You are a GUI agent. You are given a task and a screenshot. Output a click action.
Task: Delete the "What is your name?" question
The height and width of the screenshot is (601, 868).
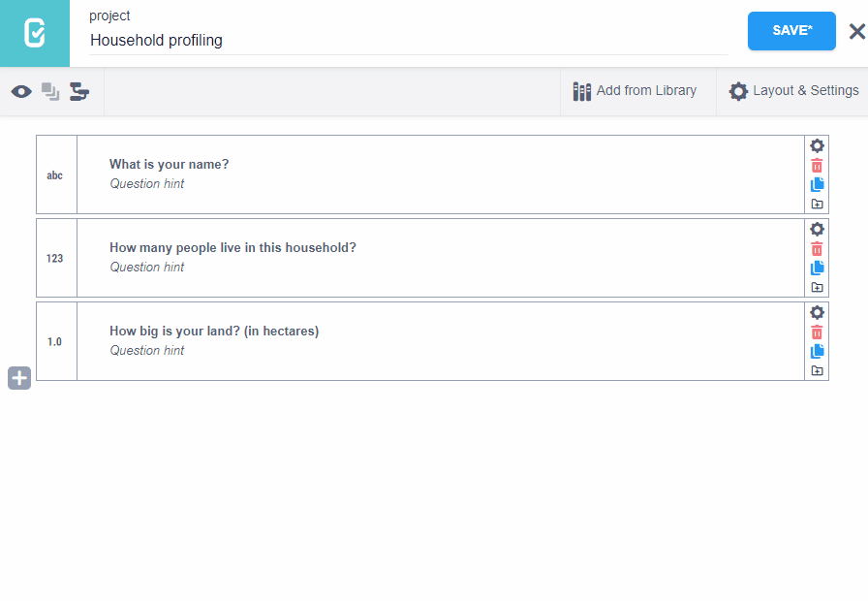click(817, 165)
